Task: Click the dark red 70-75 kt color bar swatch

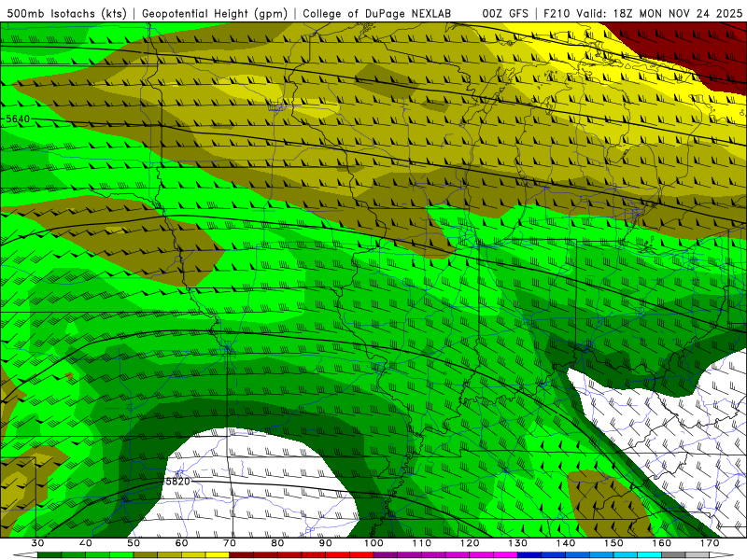Action: (242, 555)
